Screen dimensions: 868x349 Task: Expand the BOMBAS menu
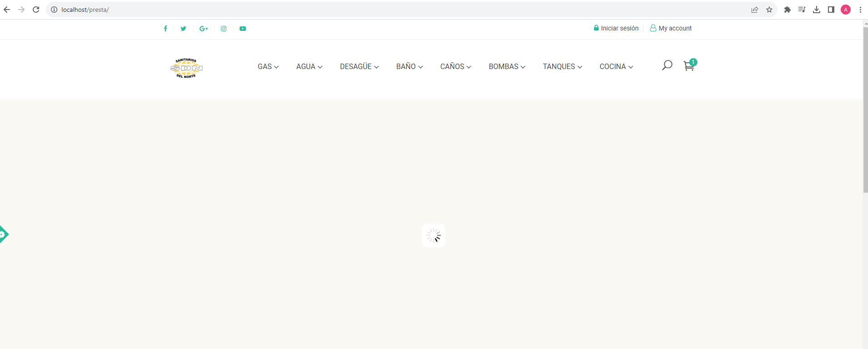507,66
